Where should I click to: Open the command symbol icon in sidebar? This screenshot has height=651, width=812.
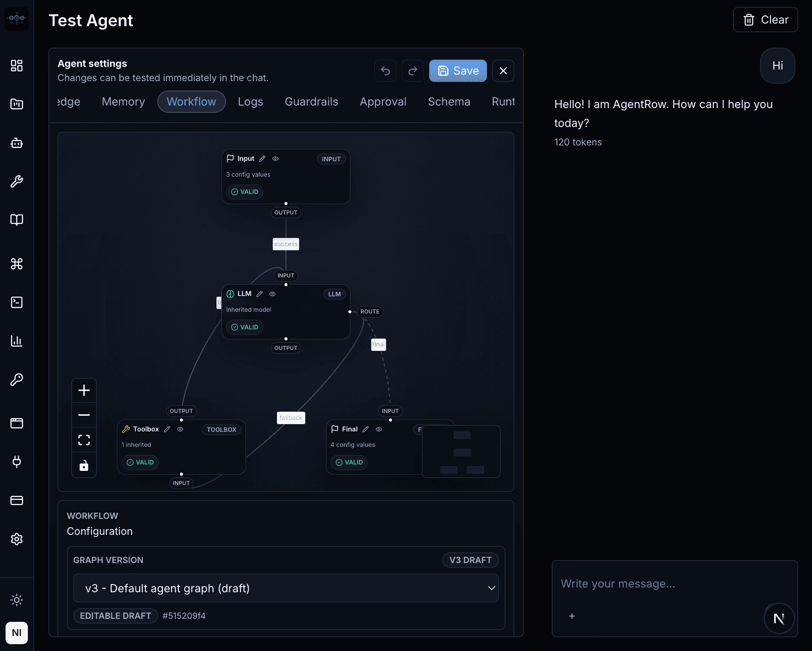tap(17, 264)
